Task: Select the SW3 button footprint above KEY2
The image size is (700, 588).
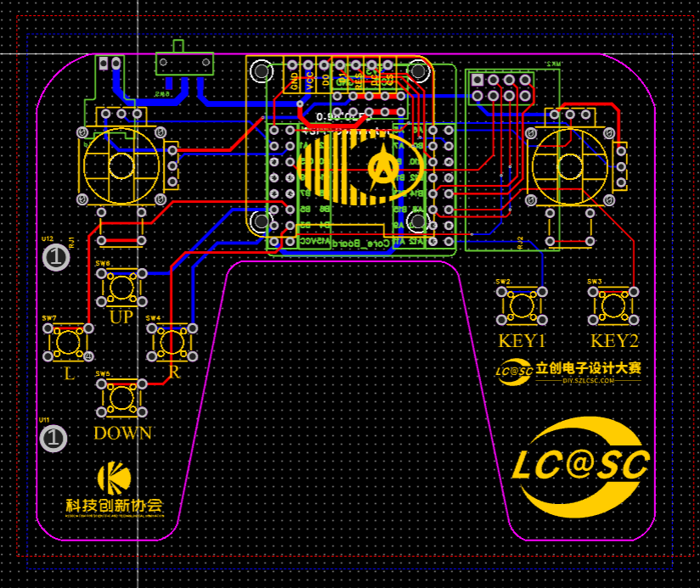Action: tap(613, 305)
